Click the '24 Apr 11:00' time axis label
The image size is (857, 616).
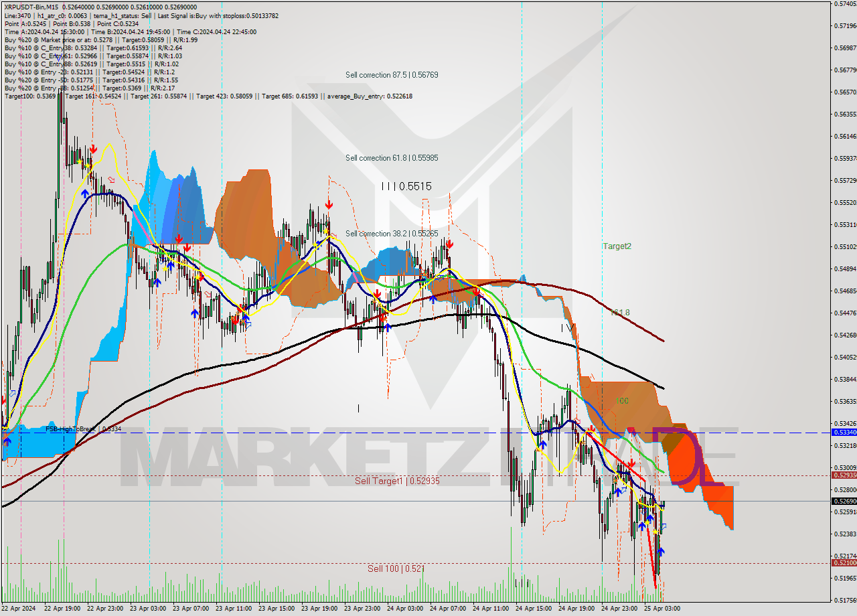tap(491, 609)
